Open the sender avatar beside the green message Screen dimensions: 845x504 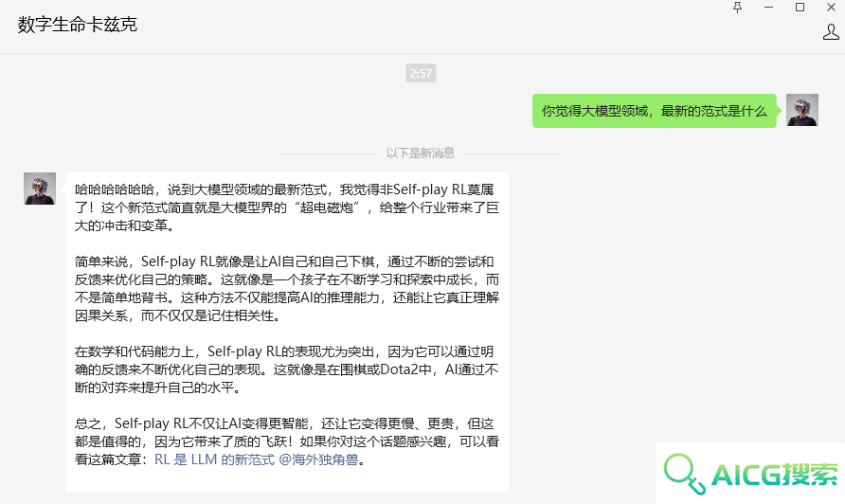tap(801, 110)
